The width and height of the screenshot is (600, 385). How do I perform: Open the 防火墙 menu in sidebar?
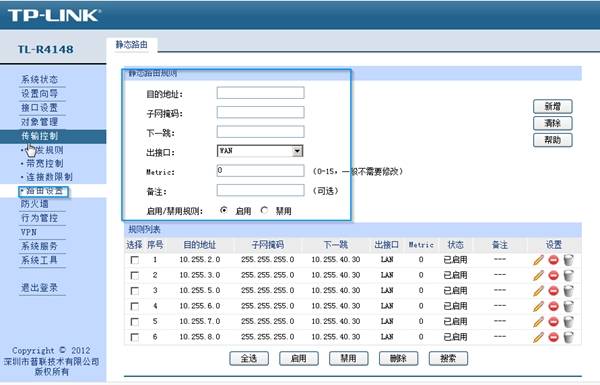coord(34,204)
